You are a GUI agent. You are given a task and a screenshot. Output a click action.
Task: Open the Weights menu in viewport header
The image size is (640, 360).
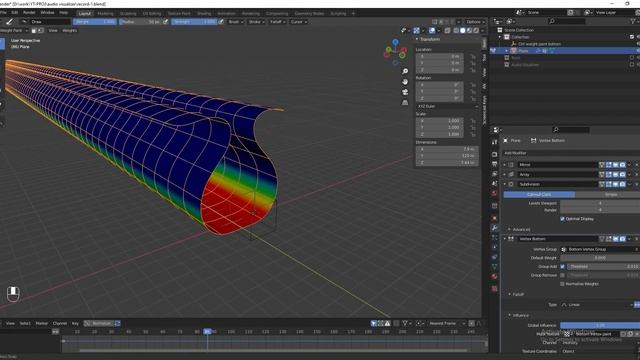click(x=69, y=30)
